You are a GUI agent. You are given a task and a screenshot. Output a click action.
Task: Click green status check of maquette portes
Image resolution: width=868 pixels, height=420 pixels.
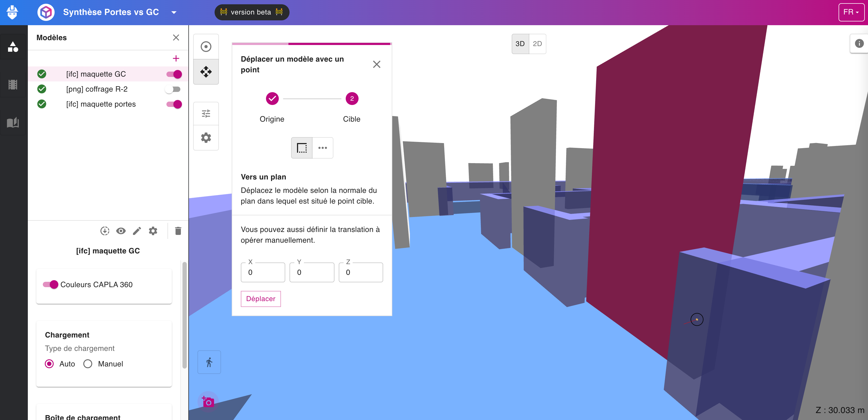coord(42,104)
